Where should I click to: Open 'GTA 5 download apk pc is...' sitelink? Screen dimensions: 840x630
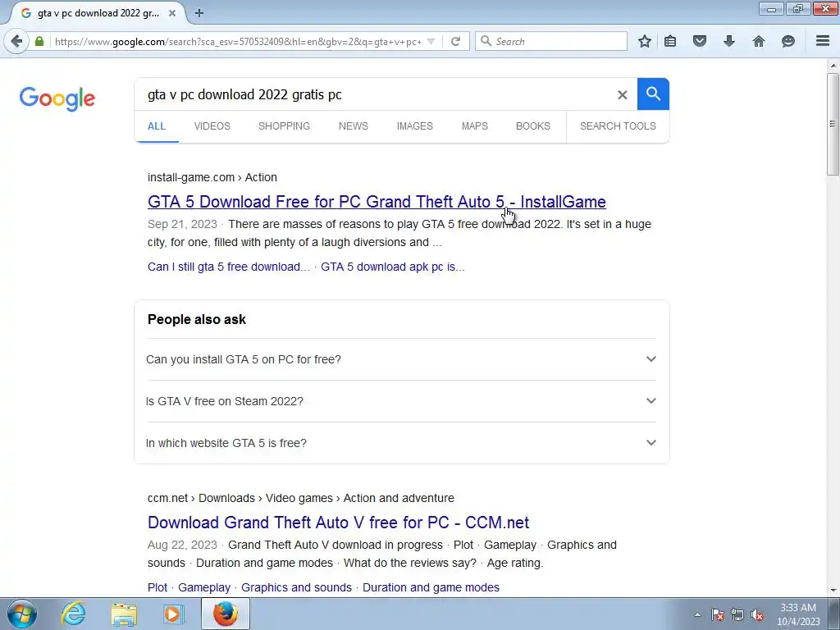click(393, 267)
